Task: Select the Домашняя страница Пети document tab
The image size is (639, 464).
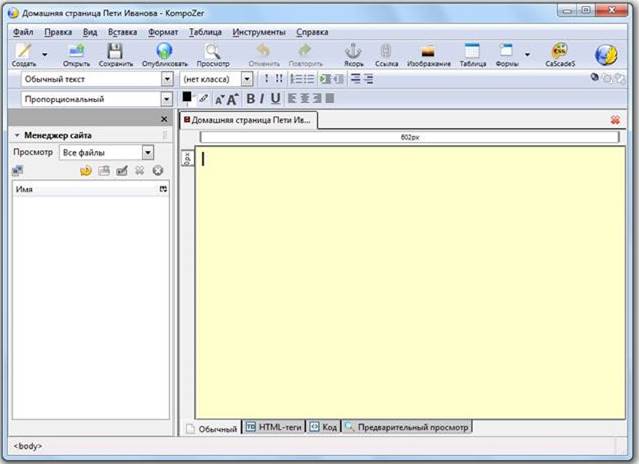Action: (248, 120)
